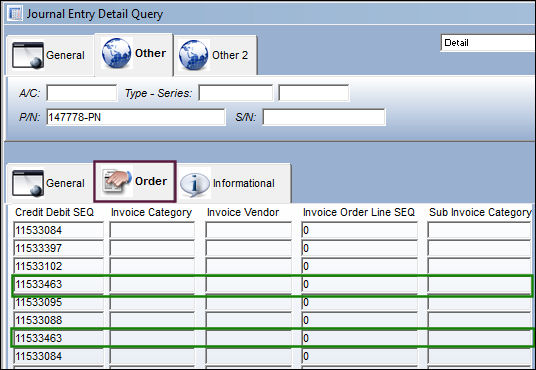Click the globe icon on Other tab
Viewport: 536px width, 370px height.
pyautogui.click(x=117, y=54)
